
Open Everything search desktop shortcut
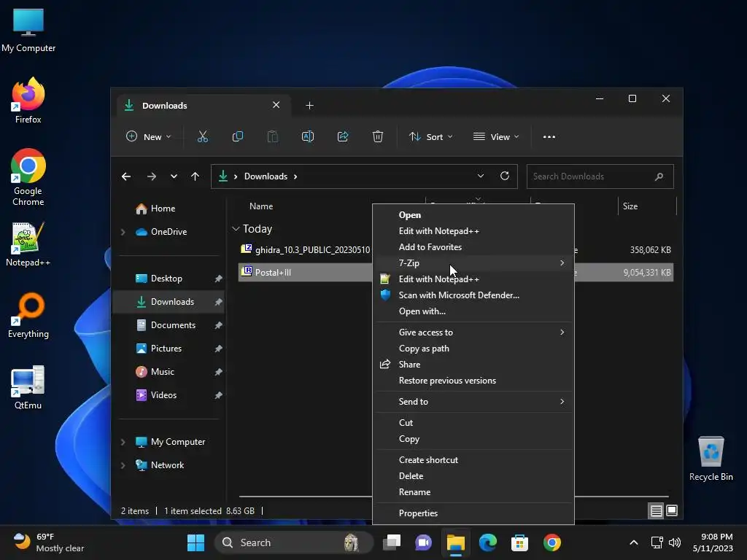28,316
